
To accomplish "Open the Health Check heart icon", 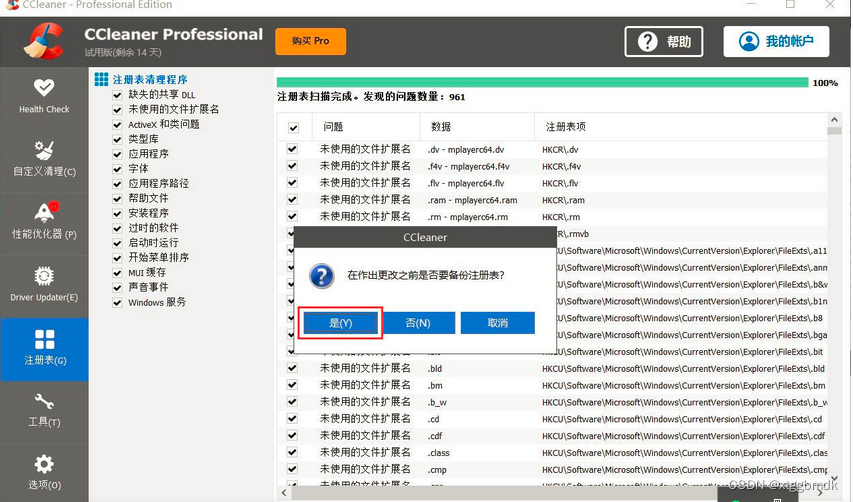I will click(44, 87).
